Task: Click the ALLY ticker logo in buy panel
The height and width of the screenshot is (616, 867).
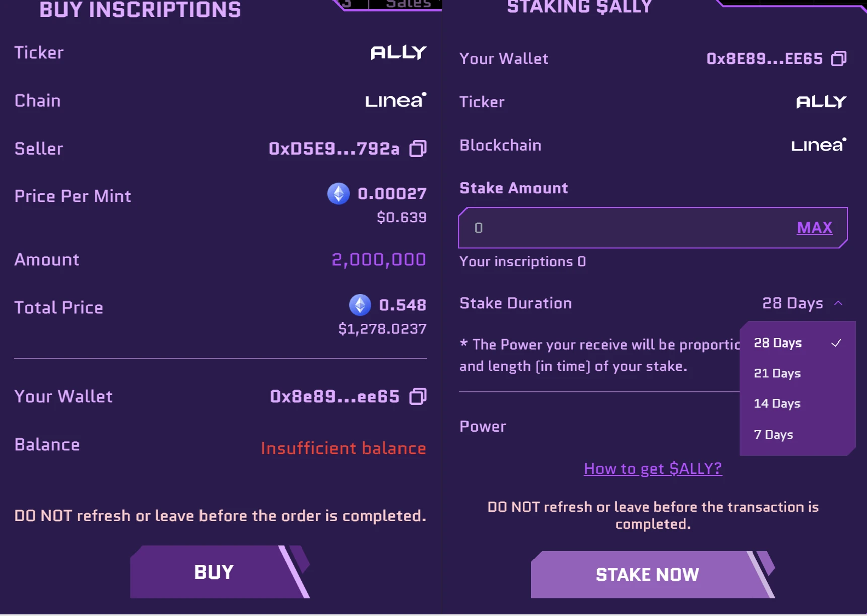Action: coord(398,52)
